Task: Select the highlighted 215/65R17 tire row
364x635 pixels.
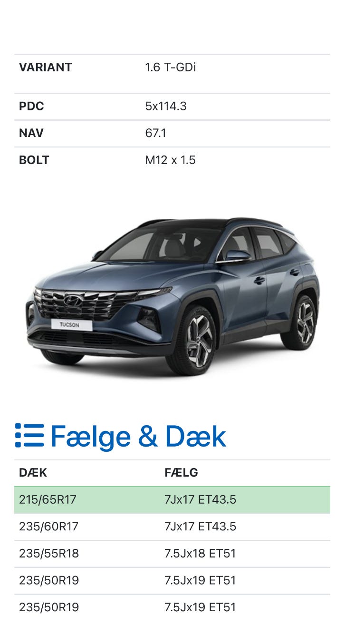Action: (172, 500)
